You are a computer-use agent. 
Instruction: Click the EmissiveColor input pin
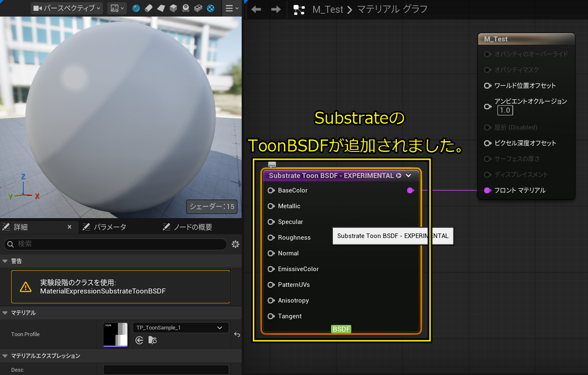[x=271, y=269]
